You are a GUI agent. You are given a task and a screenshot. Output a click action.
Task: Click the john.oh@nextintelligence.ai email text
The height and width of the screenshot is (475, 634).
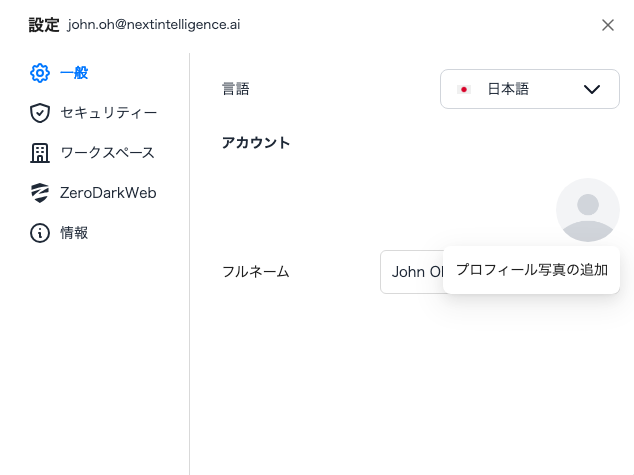click(x=154, y=25)
